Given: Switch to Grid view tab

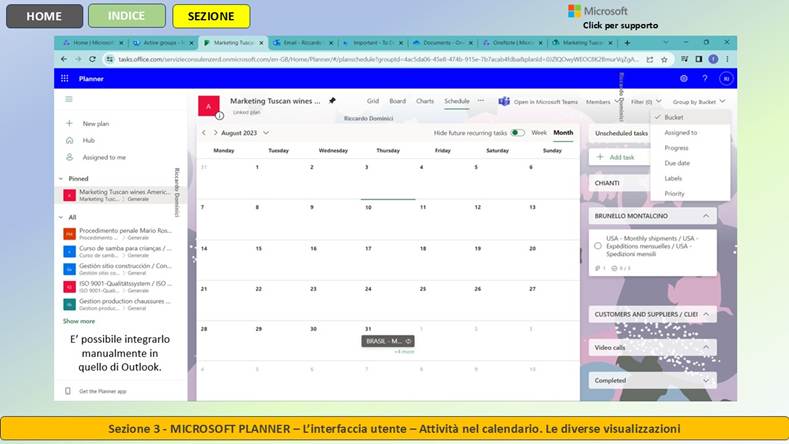Looking at the screenshot, I should 373,101.
